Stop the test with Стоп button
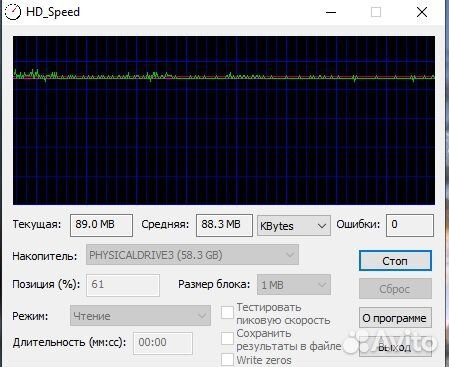 [395, 261]
